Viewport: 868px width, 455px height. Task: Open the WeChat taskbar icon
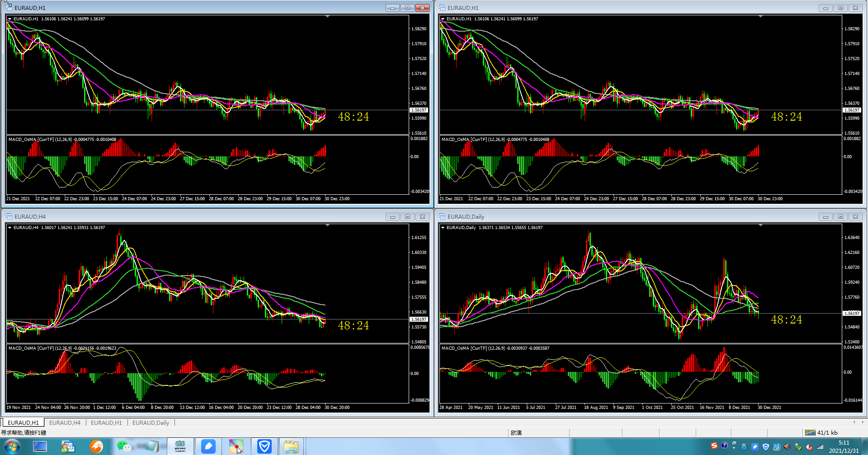[124, 447]
